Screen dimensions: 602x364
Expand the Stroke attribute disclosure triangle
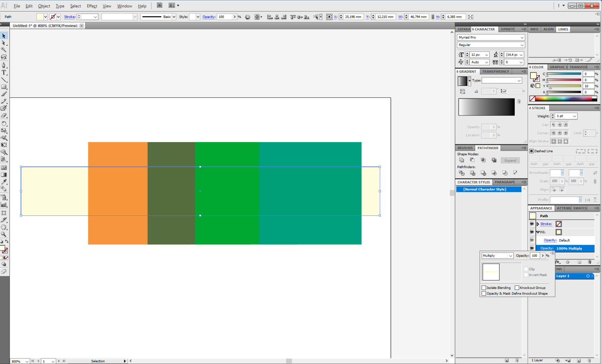(x=538, y=224)
